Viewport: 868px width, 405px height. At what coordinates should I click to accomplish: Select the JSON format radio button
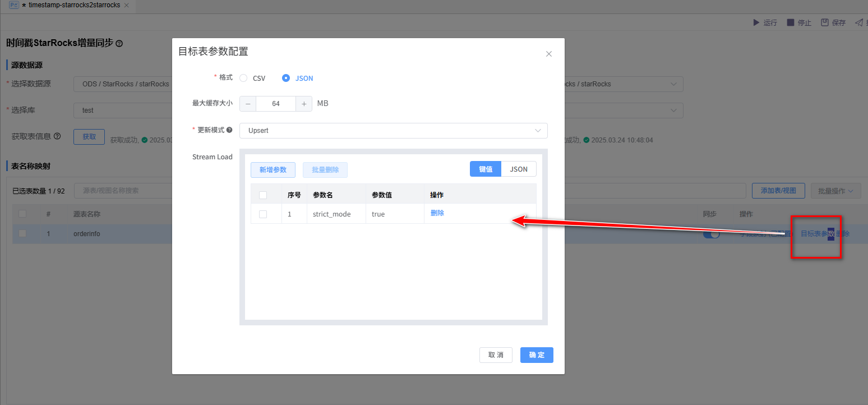click(x=286, y=78)
